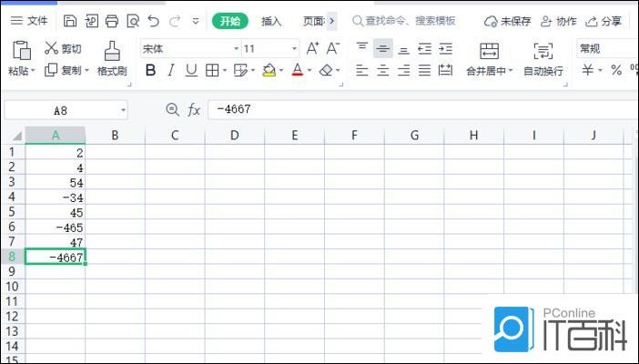Apply the red font color
The height and width of the screenshot is (364, 639).
coord(298,70)
